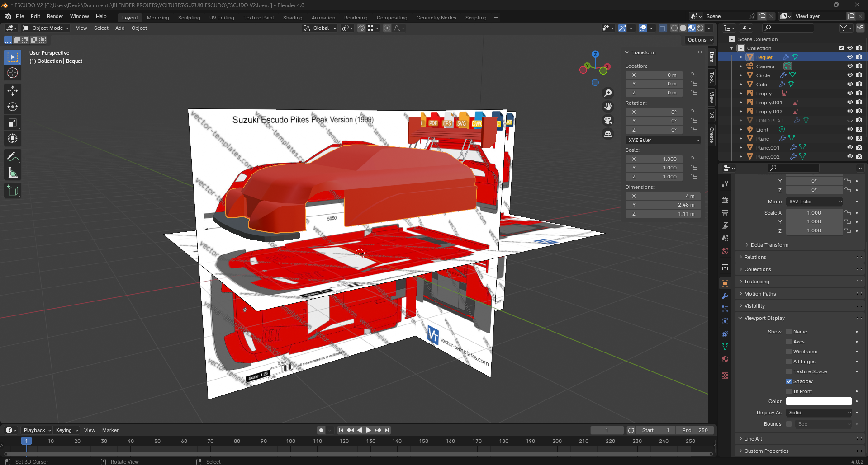Select the Rotate tool
This screenshot has width=868, height=465.
pyautogui.click(x=13, y=107)
